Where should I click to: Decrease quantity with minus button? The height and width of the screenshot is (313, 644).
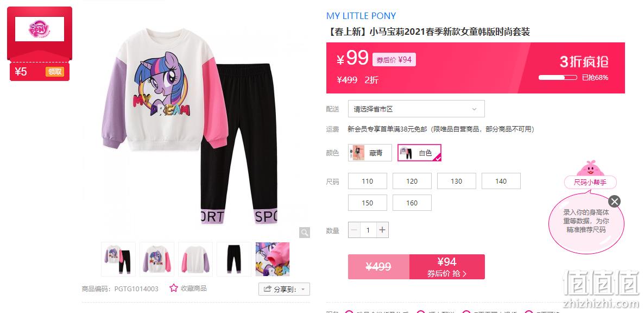355,230
